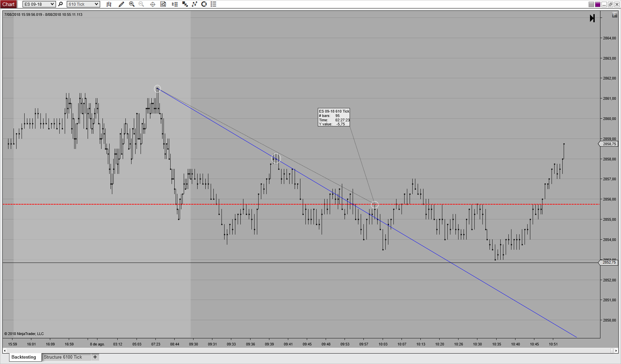Screen dimensions: 621x364
Task: Click the zoom in magnifier icon
Action: tap(132, 4)
